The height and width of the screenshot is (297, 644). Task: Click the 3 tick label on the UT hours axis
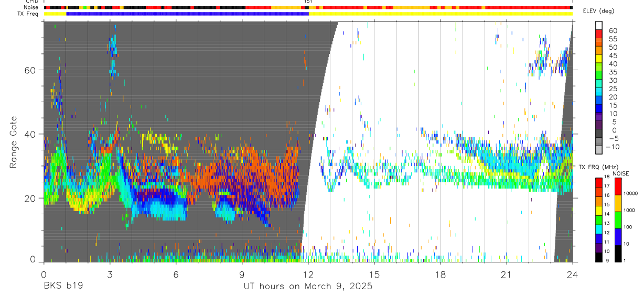[x=110, y=274]
